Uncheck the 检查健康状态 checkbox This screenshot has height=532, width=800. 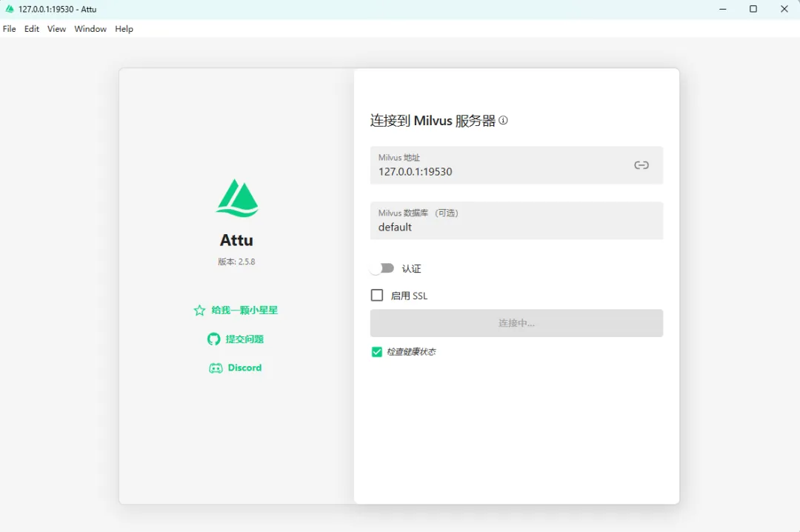pyautogui.click(x=377, y=352)
